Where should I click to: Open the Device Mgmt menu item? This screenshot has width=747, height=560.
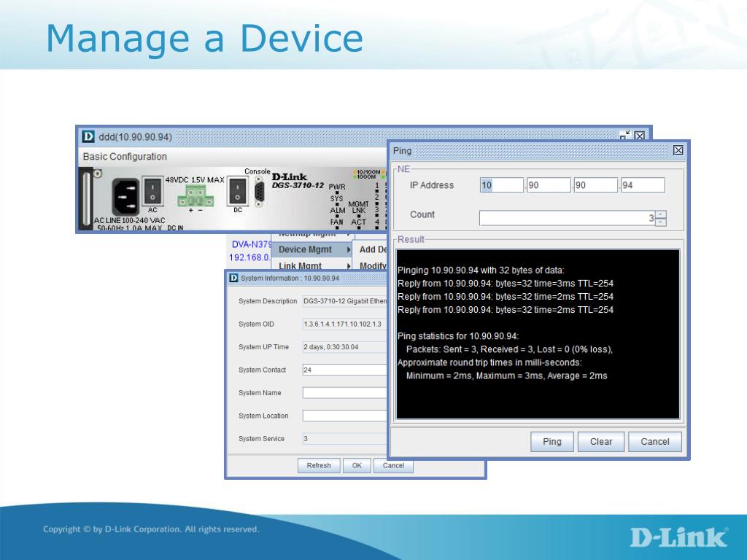(312, 249)
